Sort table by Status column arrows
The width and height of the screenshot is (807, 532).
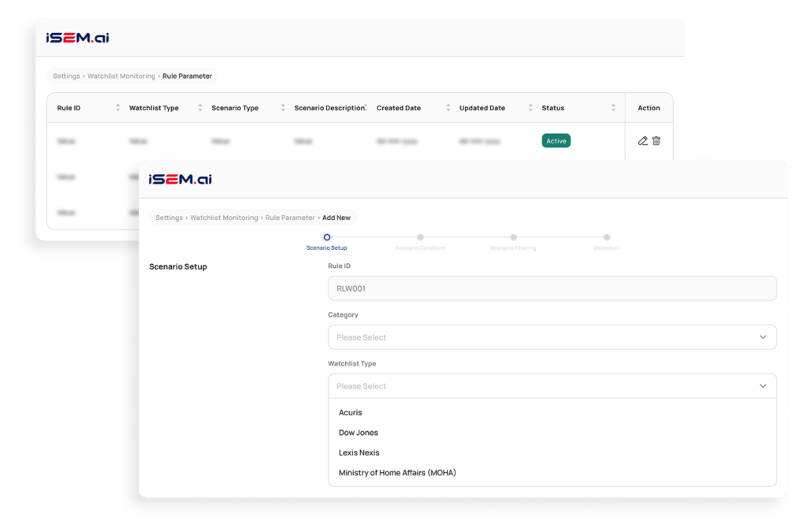[613, 108]
